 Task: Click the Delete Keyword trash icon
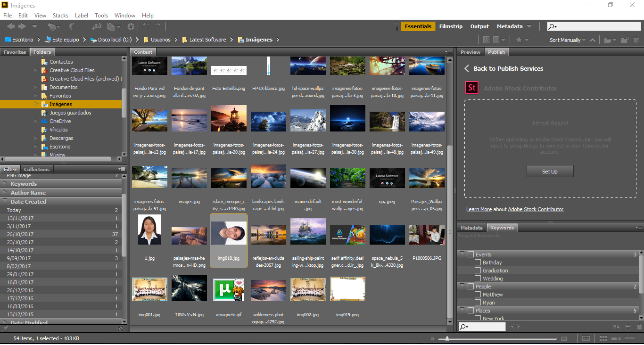pos(639,327)
